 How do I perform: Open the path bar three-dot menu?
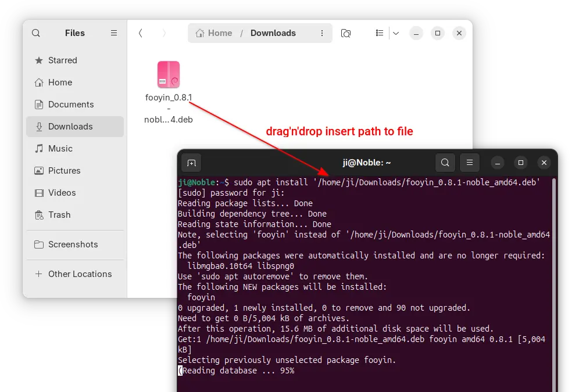pyautogui.click(x=322, y=33)
